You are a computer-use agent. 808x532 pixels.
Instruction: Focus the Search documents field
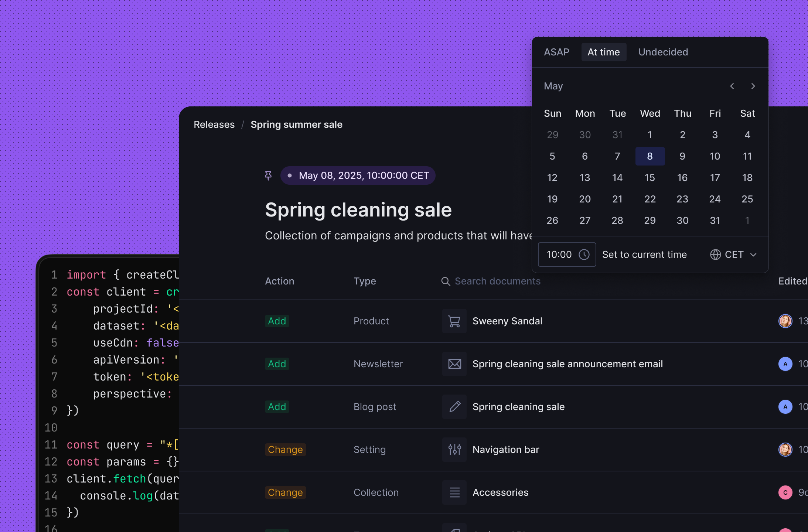click(497, 282)
